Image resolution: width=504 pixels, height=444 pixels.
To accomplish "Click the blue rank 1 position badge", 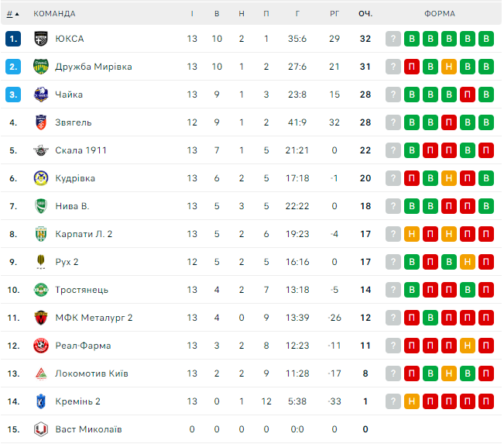I will click(12, 39).
